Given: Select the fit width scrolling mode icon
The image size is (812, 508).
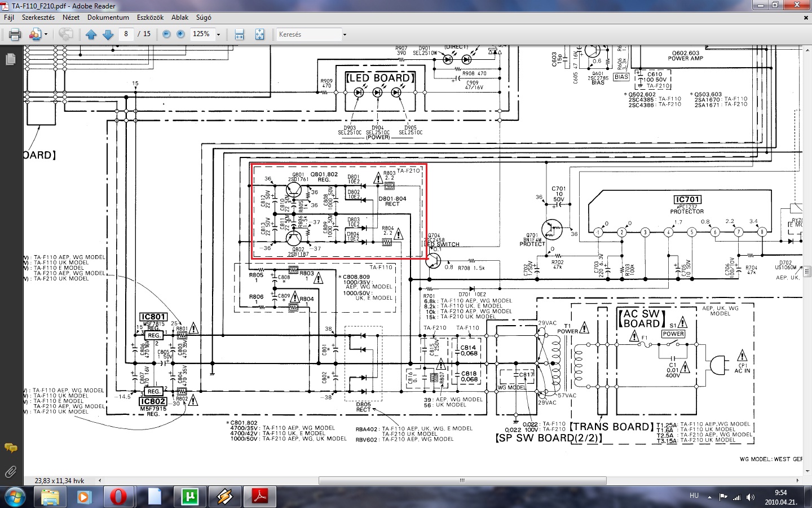Looking at the screenshot, I should 240,34.
